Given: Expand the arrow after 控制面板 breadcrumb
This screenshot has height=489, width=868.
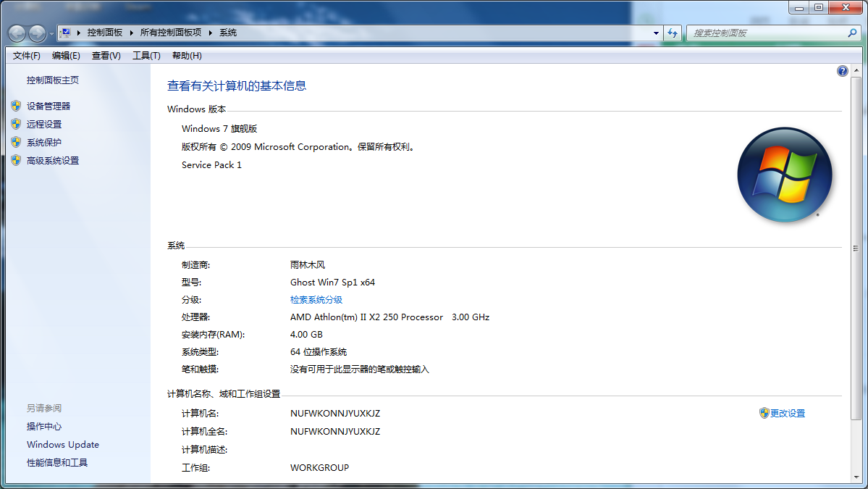Looking at the screenshot, I should click(132, 33).
